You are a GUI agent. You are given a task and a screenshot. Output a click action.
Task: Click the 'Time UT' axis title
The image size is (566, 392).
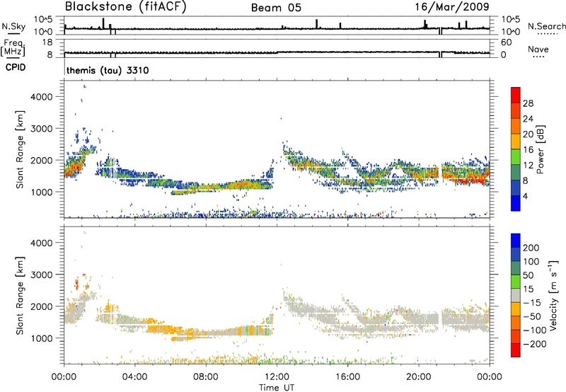pyautogui.click(x=277, y=388)
